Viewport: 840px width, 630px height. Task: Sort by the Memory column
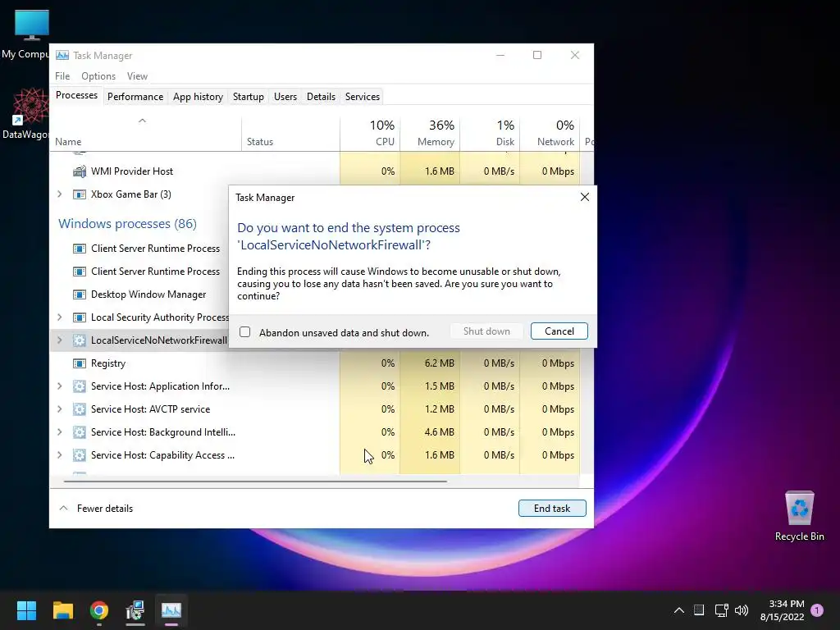coord(430,133)
